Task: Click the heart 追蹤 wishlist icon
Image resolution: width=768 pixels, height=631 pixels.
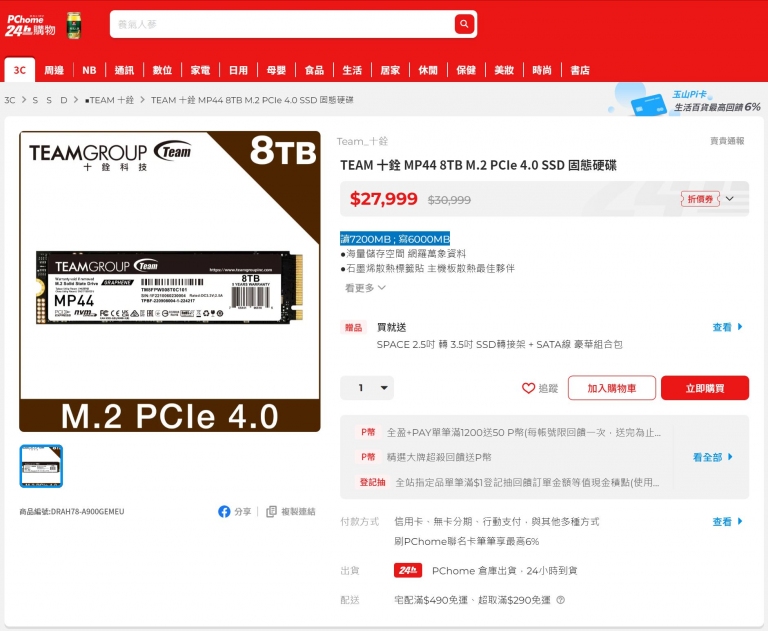Action: pyautogui.click(x=528, y=388)
